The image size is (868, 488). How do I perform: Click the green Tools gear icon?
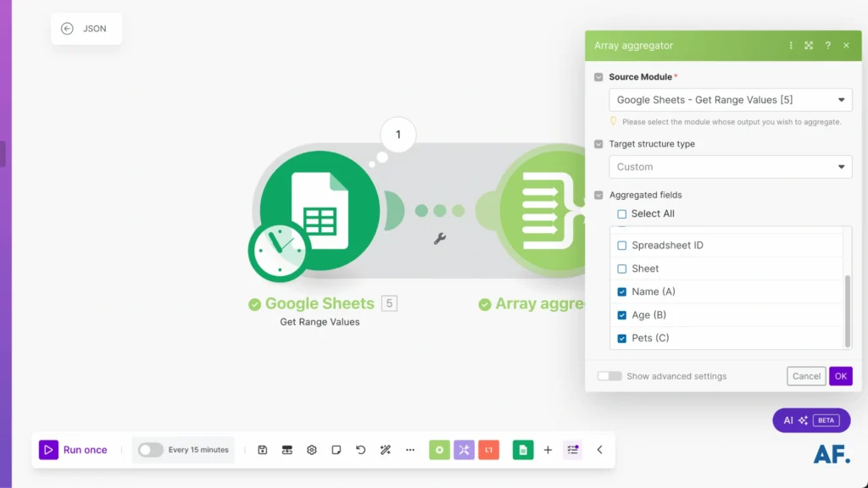440,450
